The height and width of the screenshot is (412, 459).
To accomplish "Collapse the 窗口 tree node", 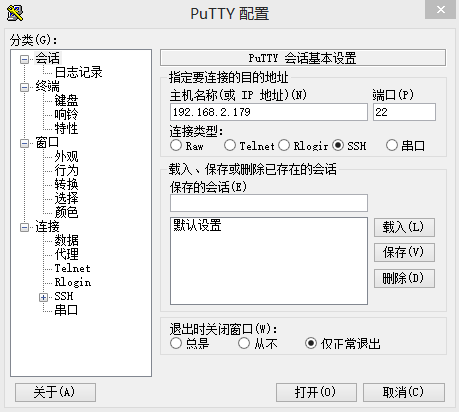I will 24,143.
